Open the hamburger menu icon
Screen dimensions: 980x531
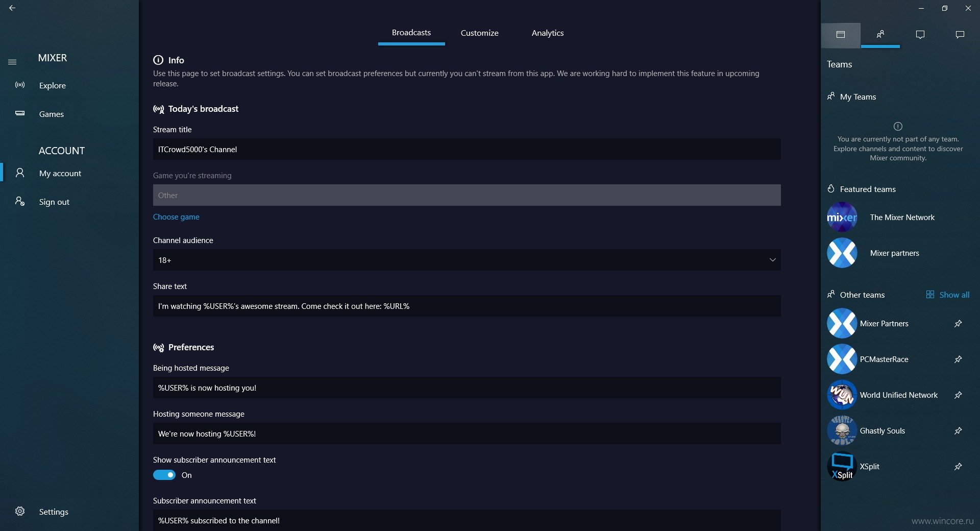coord(12,62)
